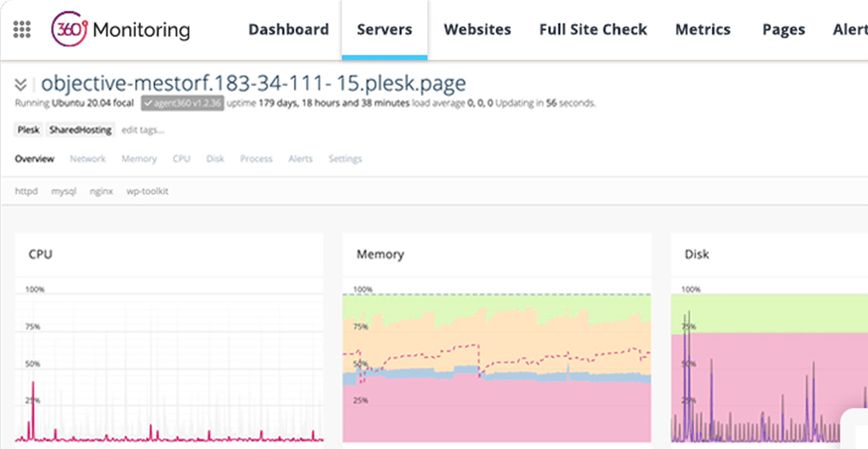
Task: Select the Servers navigation tab
Action: 384,30
